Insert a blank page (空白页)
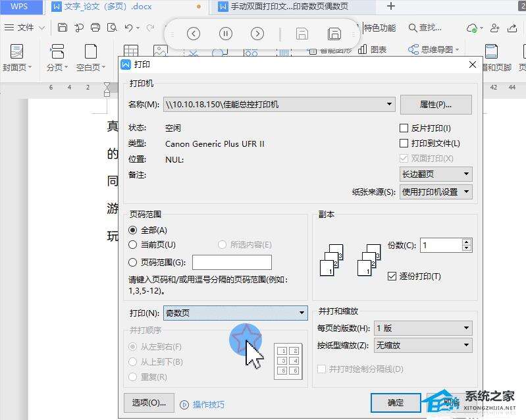This screenshot has height=420, width=526. coord(91,58)
